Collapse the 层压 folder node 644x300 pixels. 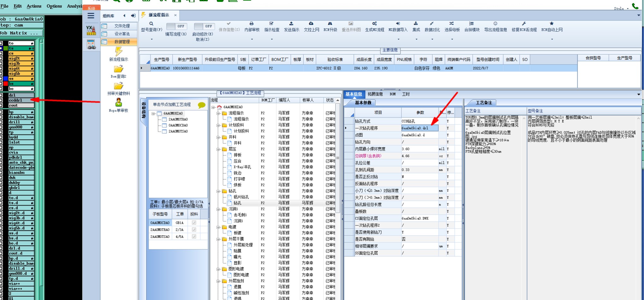(218, 149)
